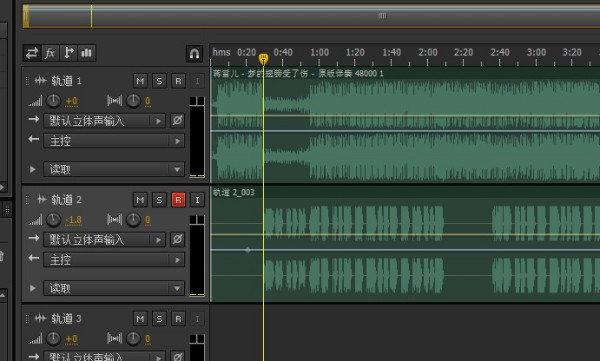Arm 轨道 1 for recording
The width and height of the screenshot is (600, 361).
(178, 81)
